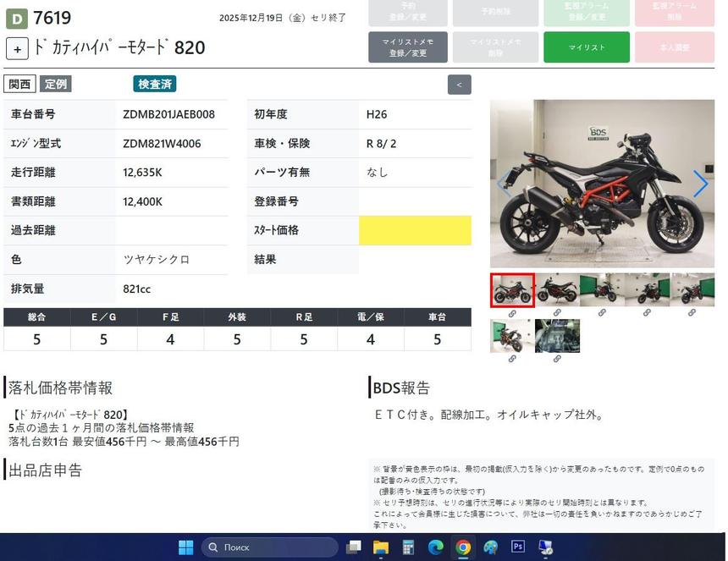Click link icon under the meter thumbnail
The width and height of the screenshot is (728, 561).
(557, 359)
